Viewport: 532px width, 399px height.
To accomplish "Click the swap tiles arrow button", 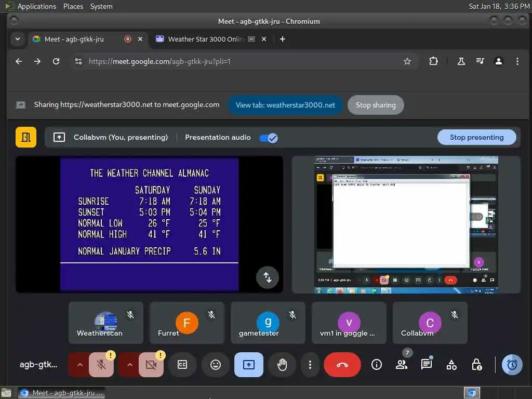I will coord(268,277).
